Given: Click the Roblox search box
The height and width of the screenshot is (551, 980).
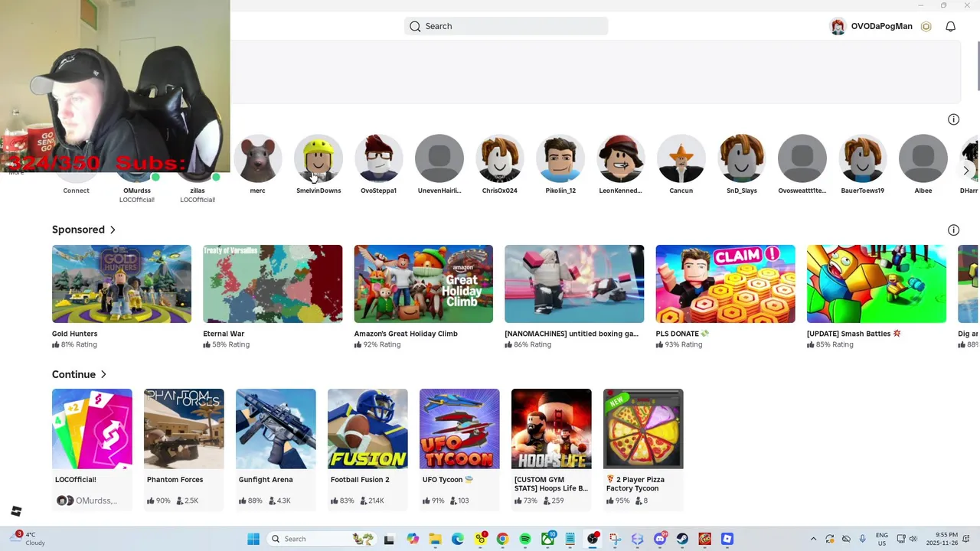Looking at the screenshot, I should tap(506, 26).
